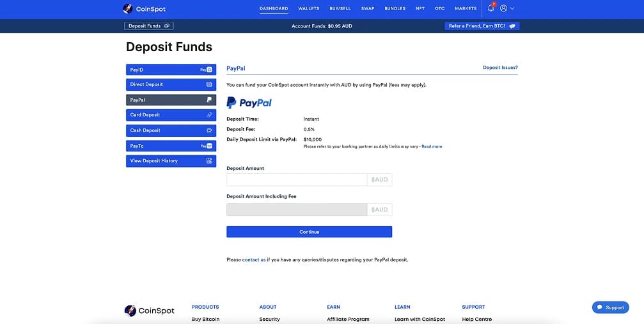Viewport: 644px width, 324px height.
Task: Select PayID deposit method
Action: (x=171, y=70)
